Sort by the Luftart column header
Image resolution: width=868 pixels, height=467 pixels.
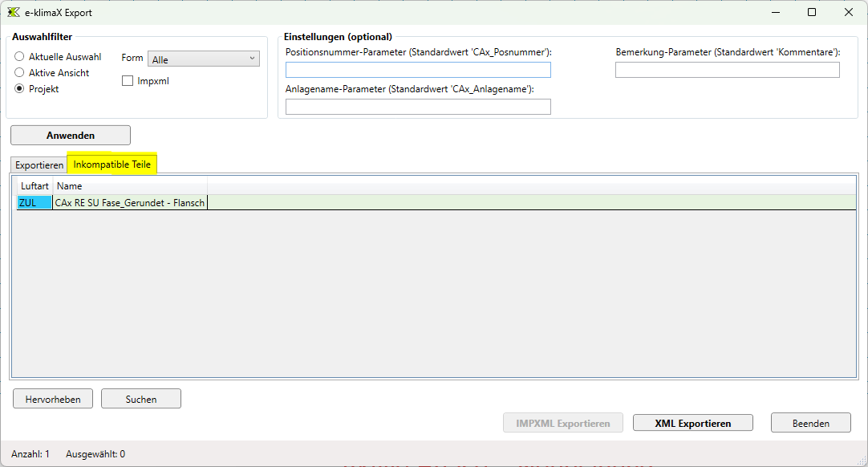[34, 186]
